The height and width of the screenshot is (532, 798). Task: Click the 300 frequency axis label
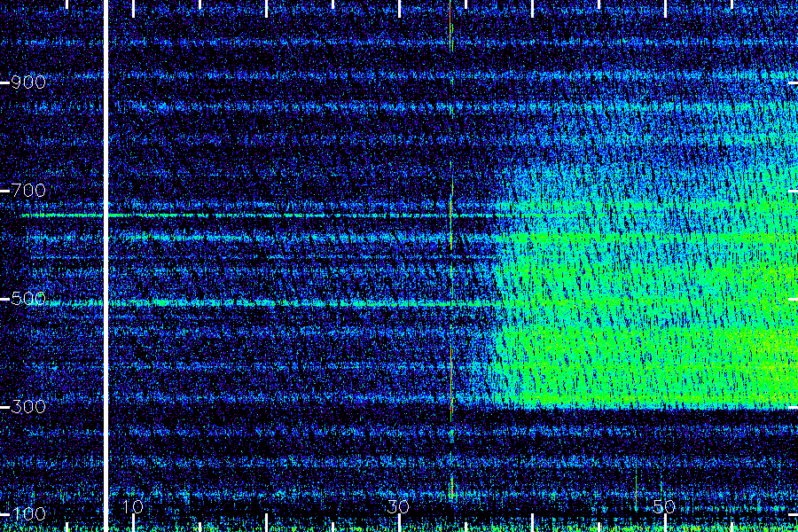click(28, 407)
